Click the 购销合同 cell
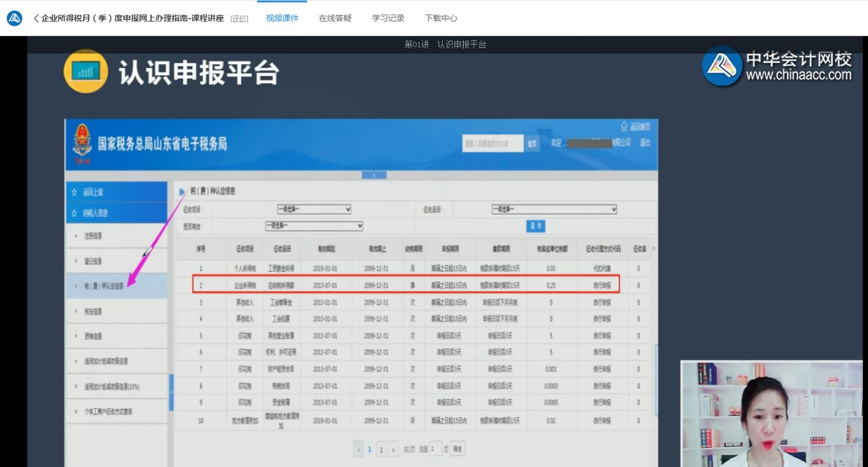The height and width of the screenshot is (467, 868). click(x=282, y=386)
